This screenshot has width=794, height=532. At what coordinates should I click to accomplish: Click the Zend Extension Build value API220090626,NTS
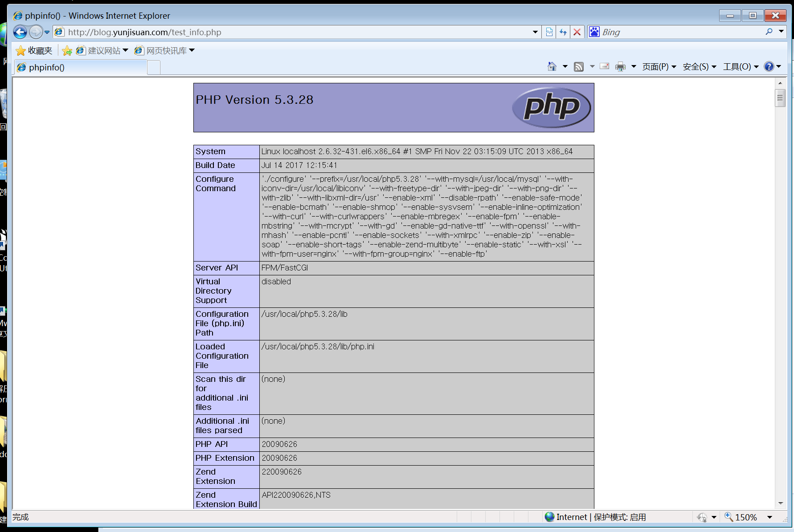click(x=296, y=495)
